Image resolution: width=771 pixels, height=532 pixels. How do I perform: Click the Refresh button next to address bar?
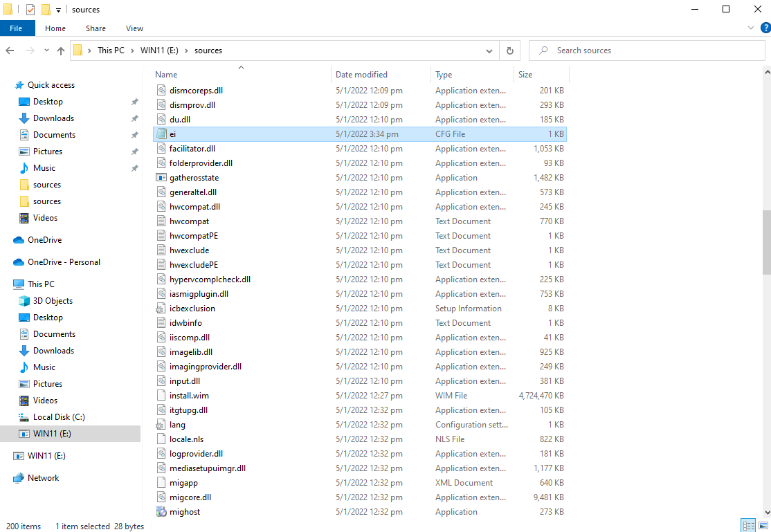510,51
